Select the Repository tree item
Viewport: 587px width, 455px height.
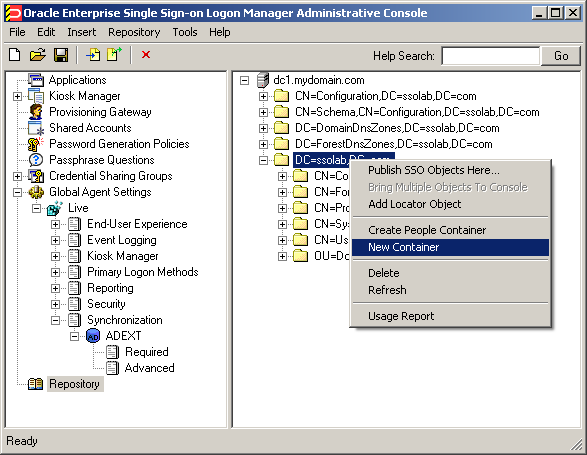[74, 384]
